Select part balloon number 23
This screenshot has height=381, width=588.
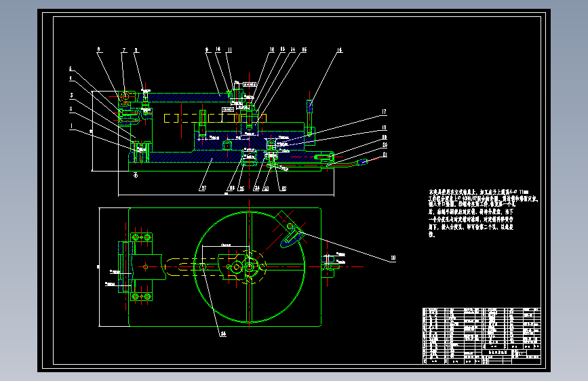(266, 188)
